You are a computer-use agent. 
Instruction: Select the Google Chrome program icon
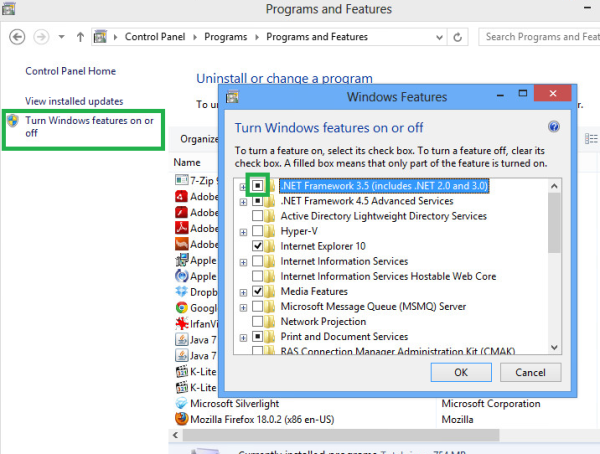[x=181, y=308]
